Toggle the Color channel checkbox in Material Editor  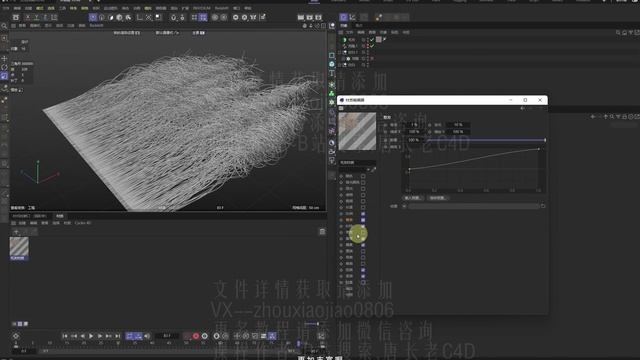pos(363,176)
